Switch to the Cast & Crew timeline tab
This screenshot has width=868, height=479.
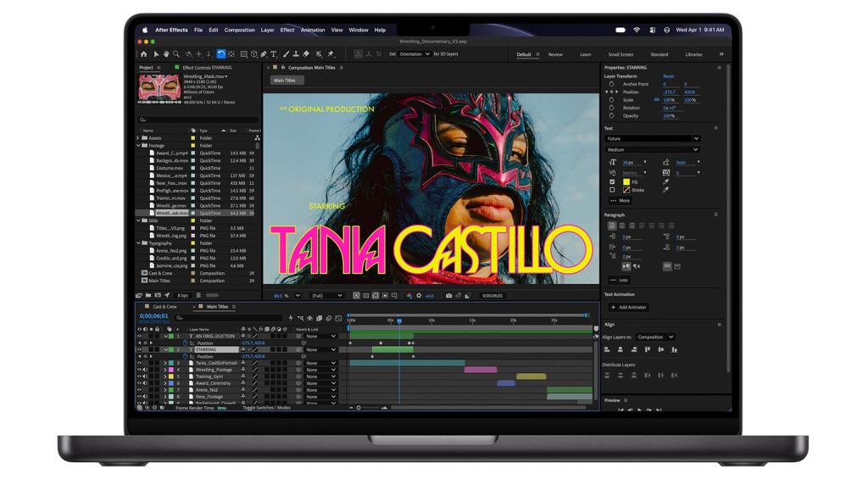click(164, 307)
